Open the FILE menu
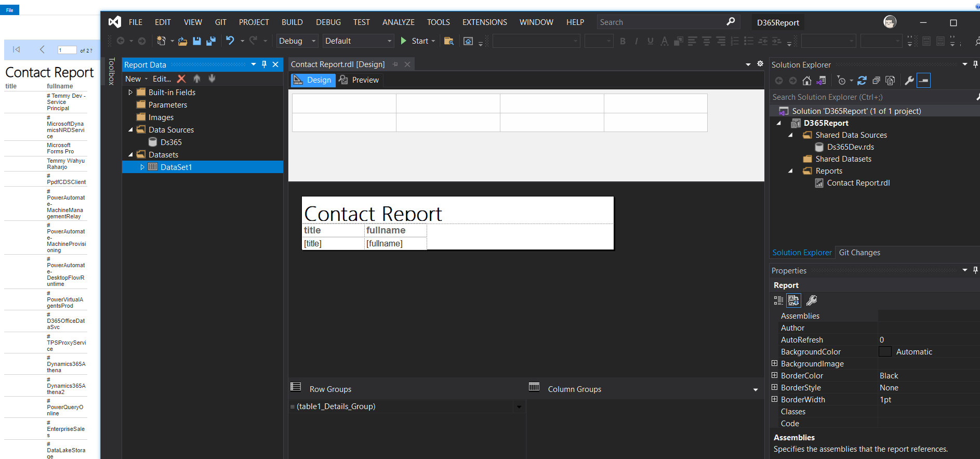Screen dimensions: 980x459 136,22
